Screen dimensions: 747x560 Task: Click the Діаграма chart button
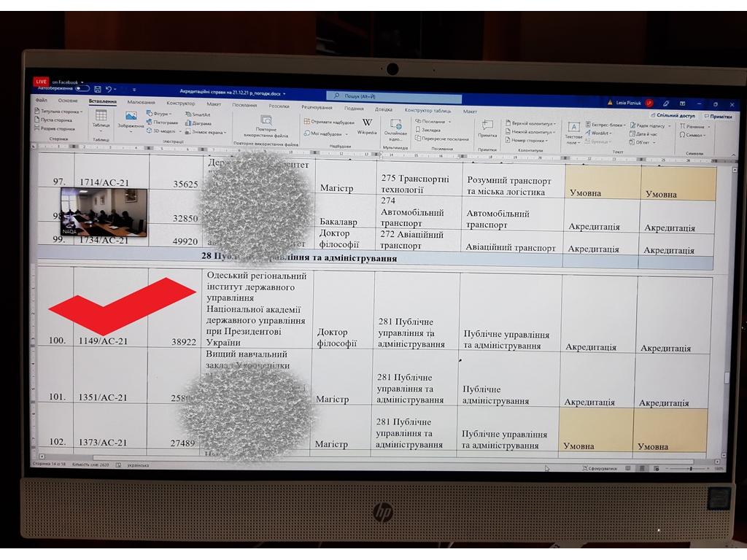coord(198,123)
